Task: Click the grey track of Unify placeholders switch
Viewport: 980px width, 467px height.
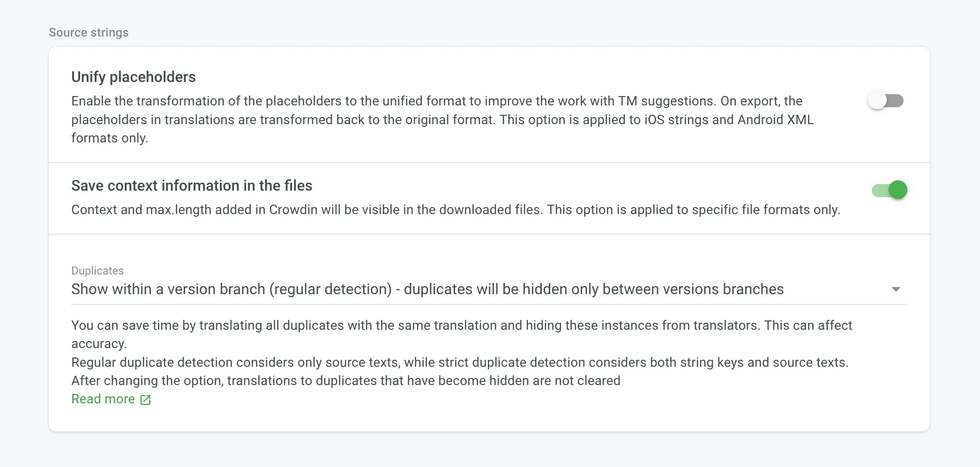Action: click(896, 101)
